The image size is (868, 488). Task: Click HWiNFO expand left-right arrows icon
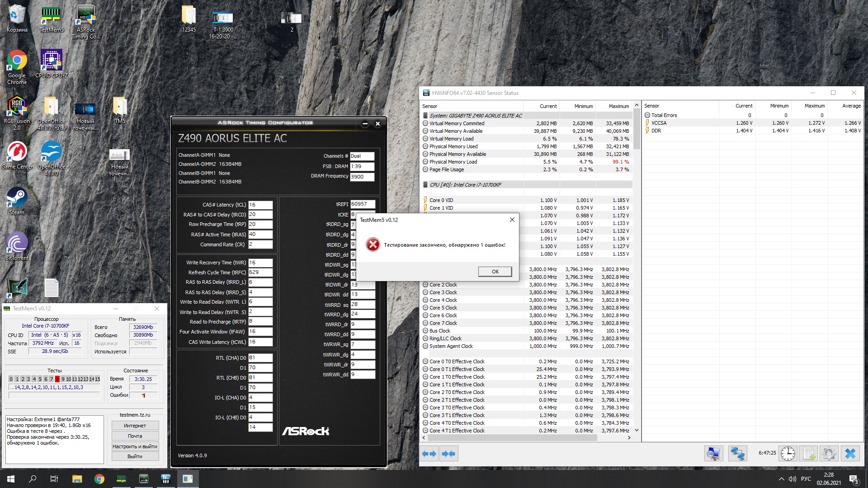pyautogui.click(x=429, y=453)
